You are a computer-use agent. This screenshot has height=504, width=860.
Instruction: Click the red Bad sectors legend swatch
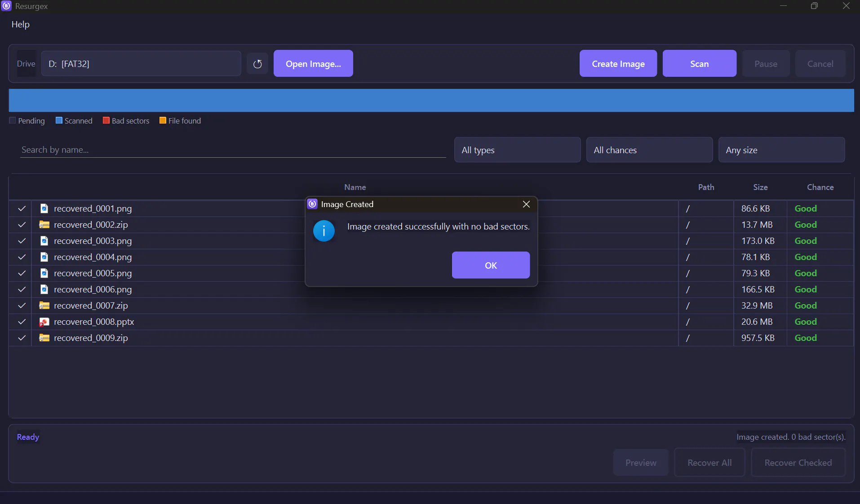coord(106,120)
